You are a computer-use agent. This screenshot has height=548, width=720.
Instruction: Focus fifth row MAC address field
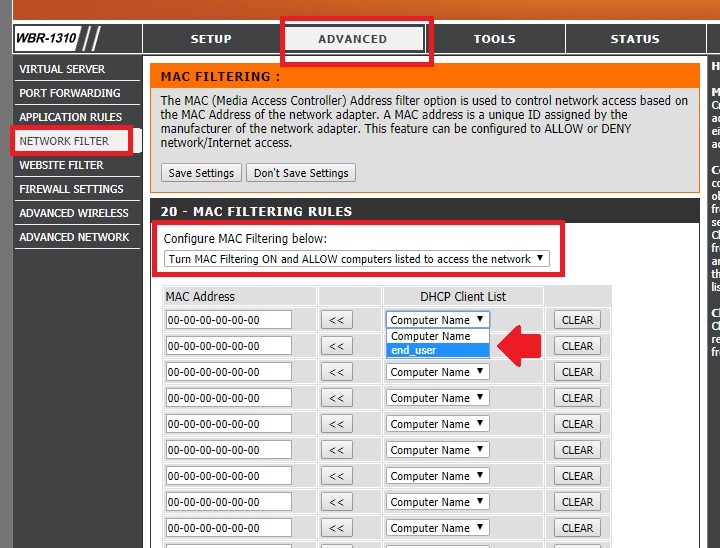coord(228,424)
